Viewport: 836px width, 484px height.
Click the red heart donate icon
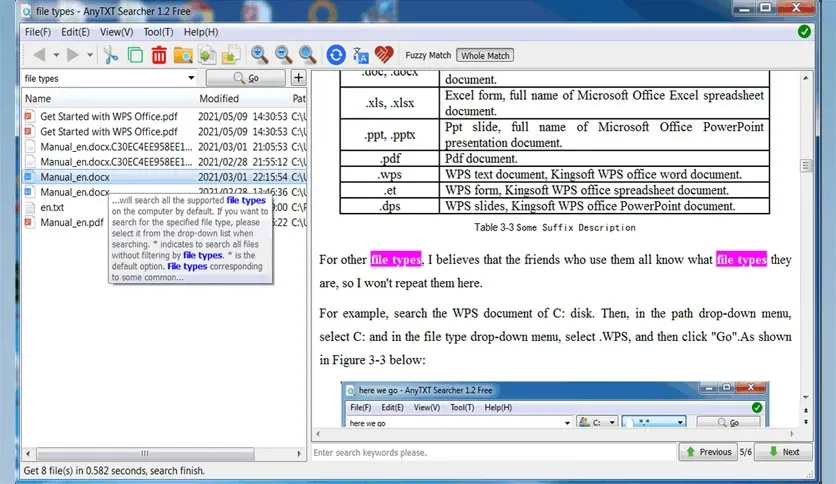384,54
